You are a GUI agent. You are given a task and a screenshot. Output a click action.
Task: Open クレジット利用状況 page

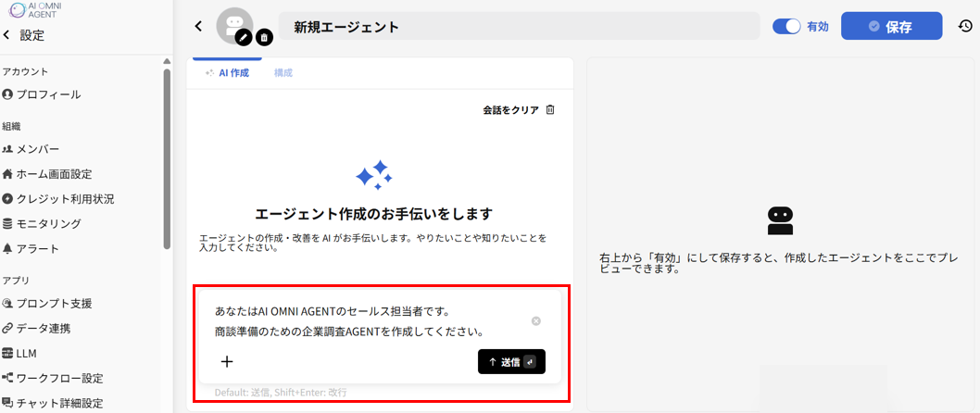coord(65,199)
